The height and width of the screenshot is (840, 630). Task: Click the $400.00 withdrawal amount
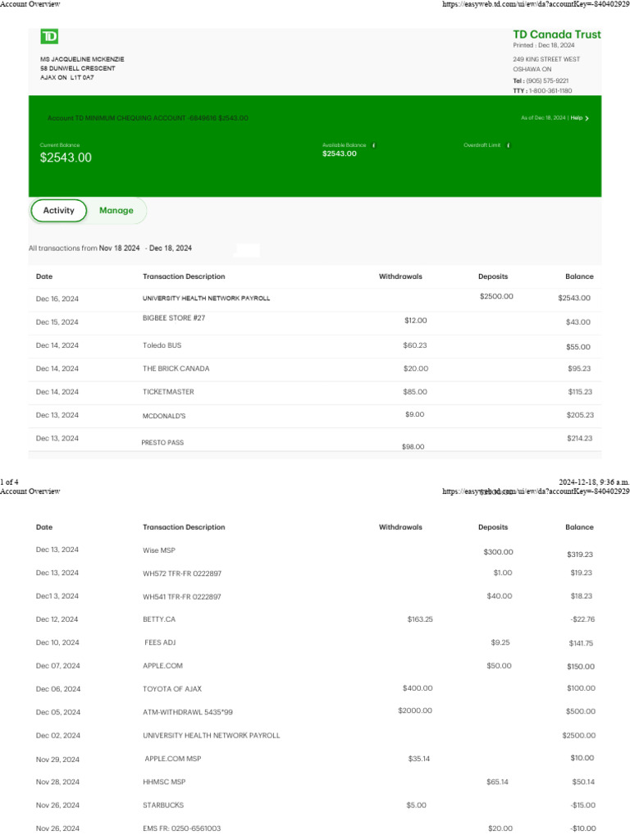point(418,688)
